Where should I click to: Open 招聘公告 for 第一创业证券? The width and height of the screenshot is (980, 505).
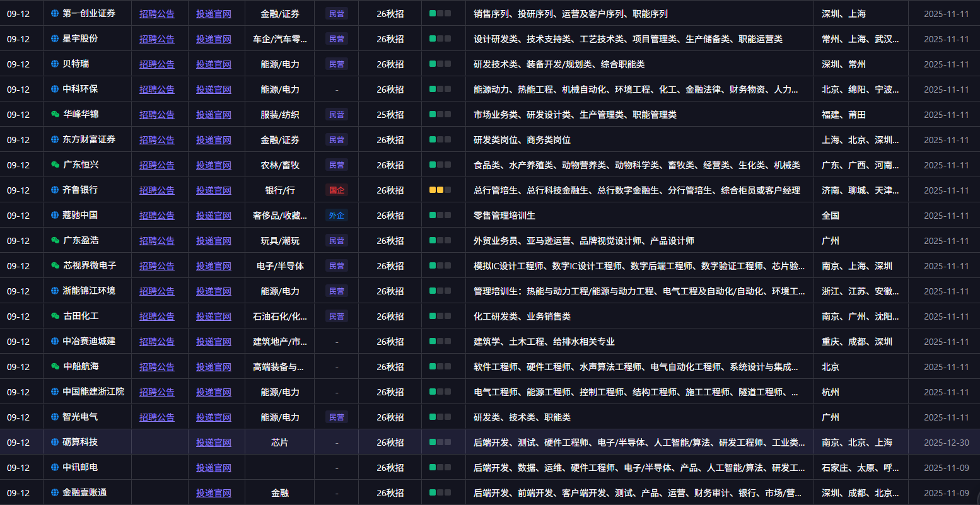click(x=157, y=13)
